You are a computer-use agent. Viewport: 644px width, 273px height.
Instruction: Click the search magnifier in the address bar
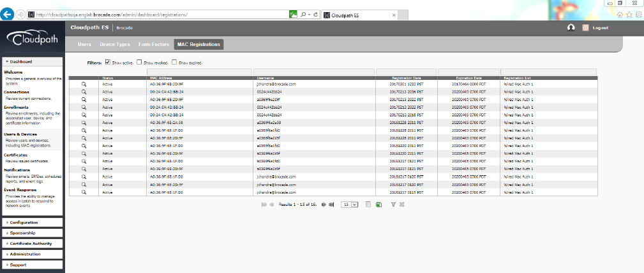pyautogui.click(x=303, y=15)
